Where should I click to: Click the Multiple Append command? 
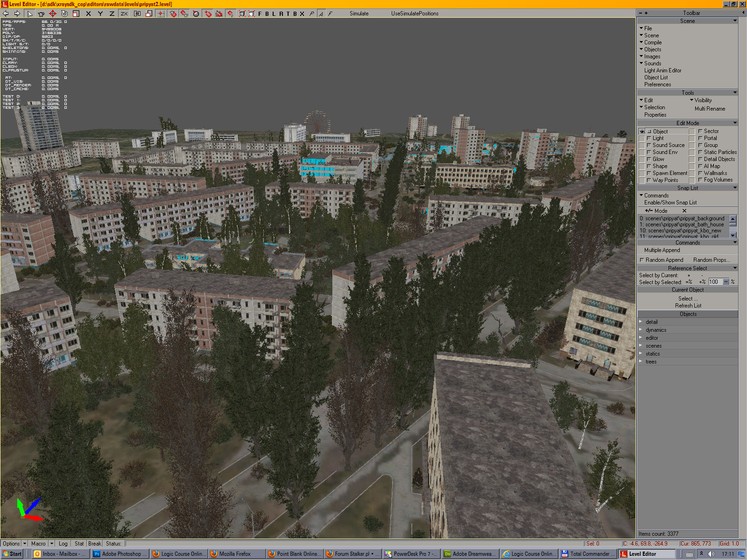pyautogui.click(x=662, y=250)
